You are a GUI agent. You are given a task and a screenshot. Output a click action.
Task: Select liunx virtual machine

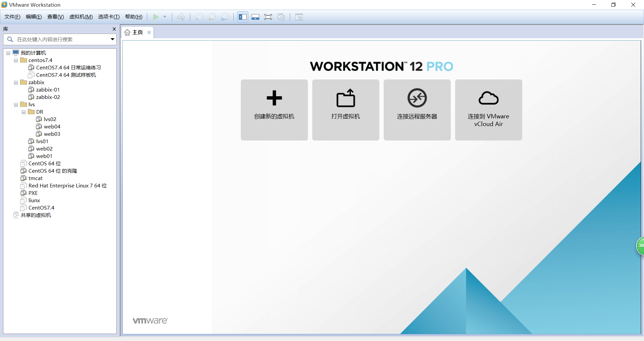(x=34, y=201)
